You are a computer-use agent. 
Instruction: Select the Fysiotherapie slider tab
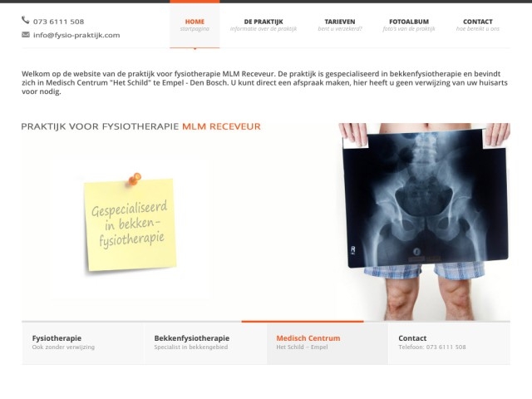pyautogui.click(x=83, y=343)
